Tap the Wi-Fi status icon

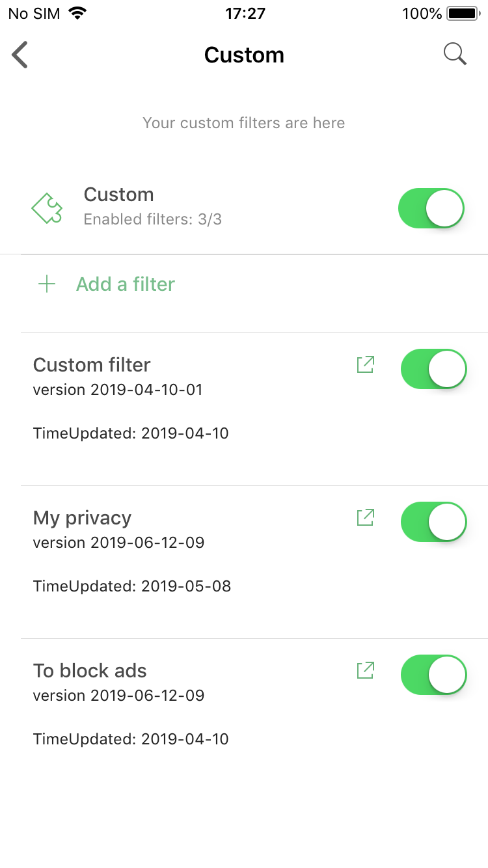click(x=77, y=14)
